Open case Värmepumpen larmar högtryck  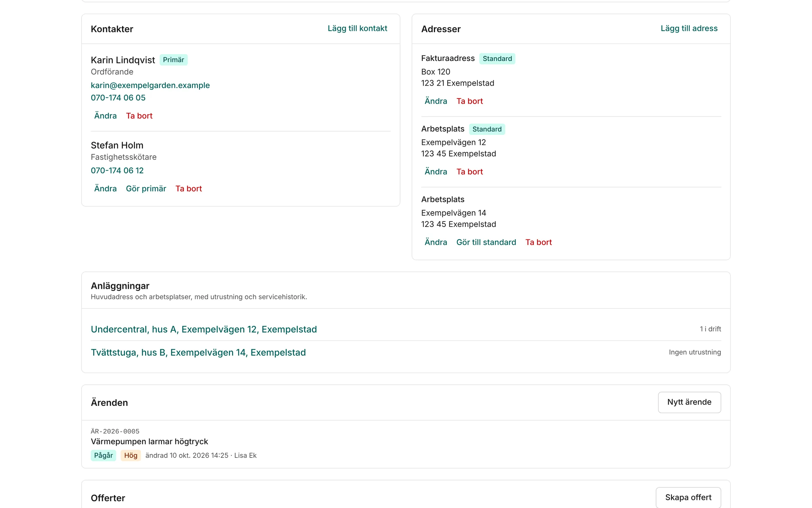tap(149, 442)
